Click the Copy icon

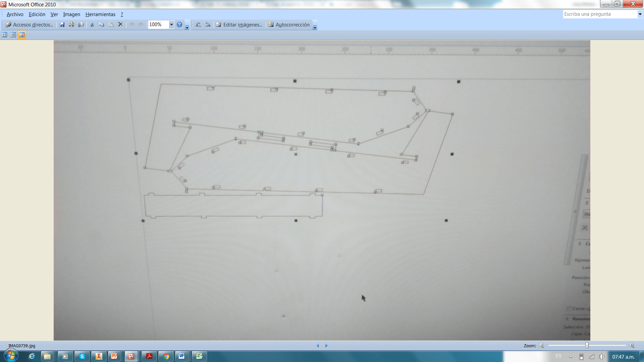[x=101, y=24]
